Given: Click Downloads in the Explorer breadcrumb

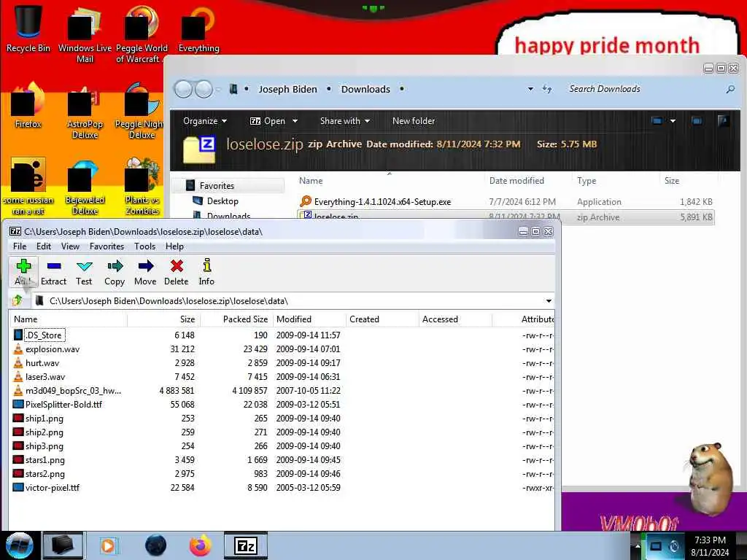Looking at the screenshot, I should click(365, 89).
